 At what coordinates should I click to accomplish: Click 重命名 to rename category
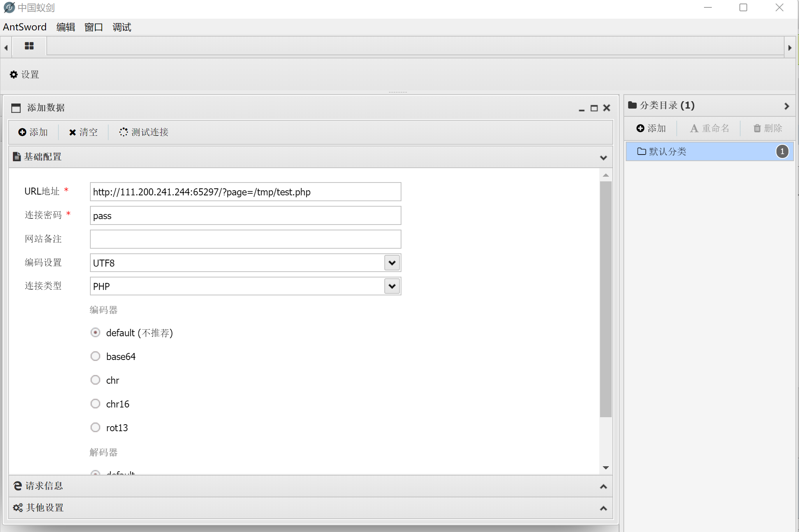[x=709, y=128]
